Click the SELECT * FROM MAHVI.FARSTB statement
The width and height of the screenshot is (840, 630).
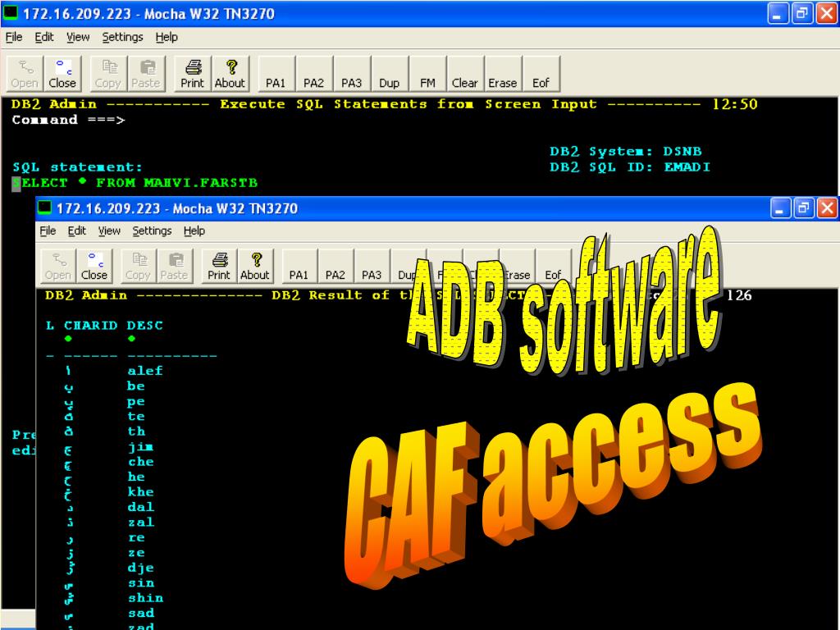135,183
